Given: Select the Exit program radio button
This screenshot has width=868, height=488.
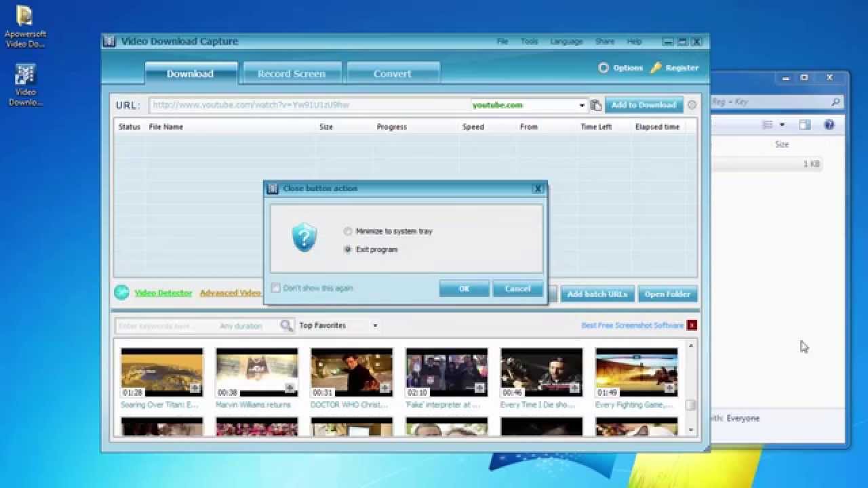Looking at the screenshot, I should point(348,249).
